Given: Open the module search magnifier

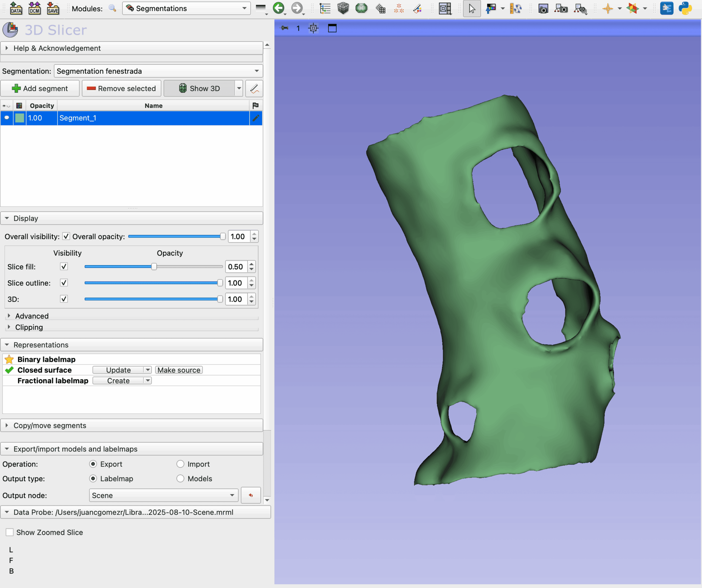Looking at the screenshot, I should pos(112,8).
